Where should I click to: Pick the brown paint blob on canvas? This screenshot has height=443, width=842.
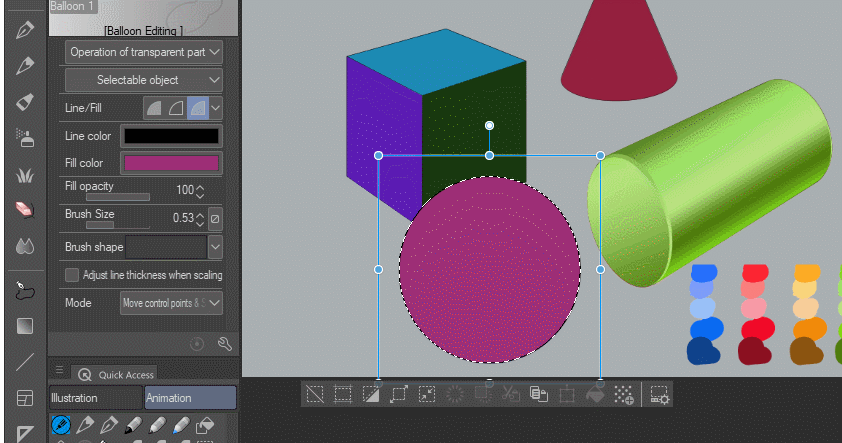[x=806, y=351]
